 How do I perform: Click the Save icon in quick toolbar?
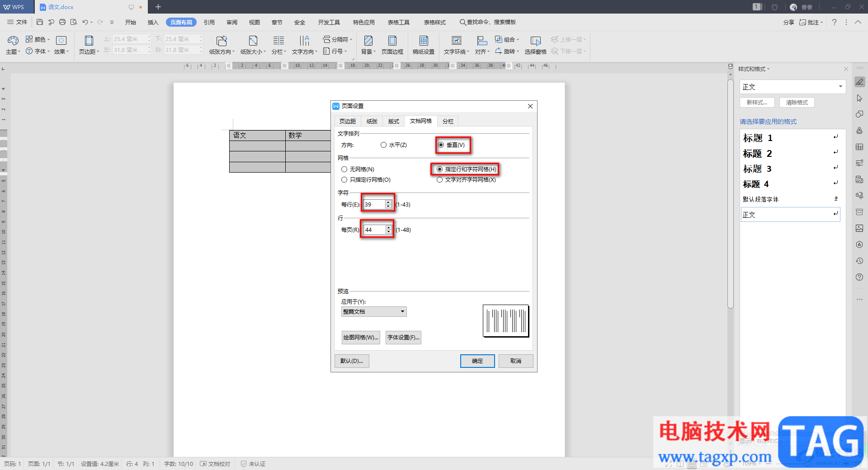point(40,22)
